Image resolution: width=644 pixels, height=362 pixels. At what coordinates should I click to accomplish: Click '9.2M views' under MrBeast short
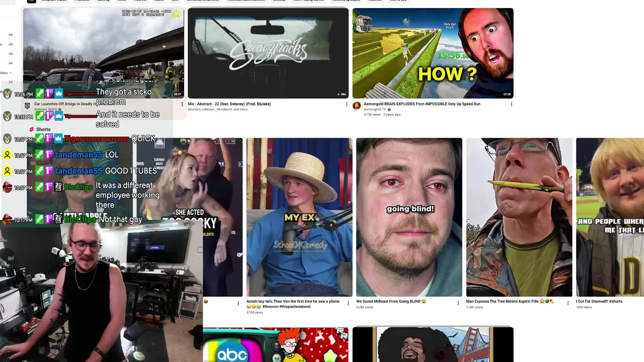pos(365,307)
